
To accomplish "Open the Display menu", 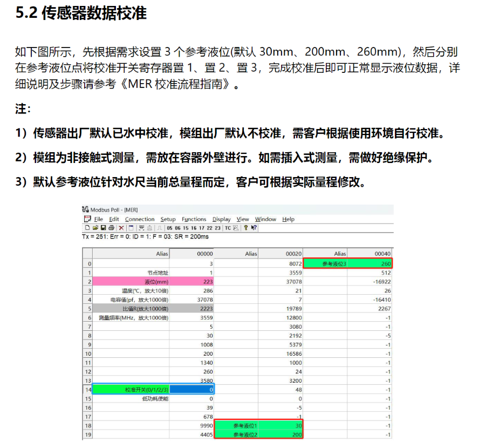I will click(222, 219).
